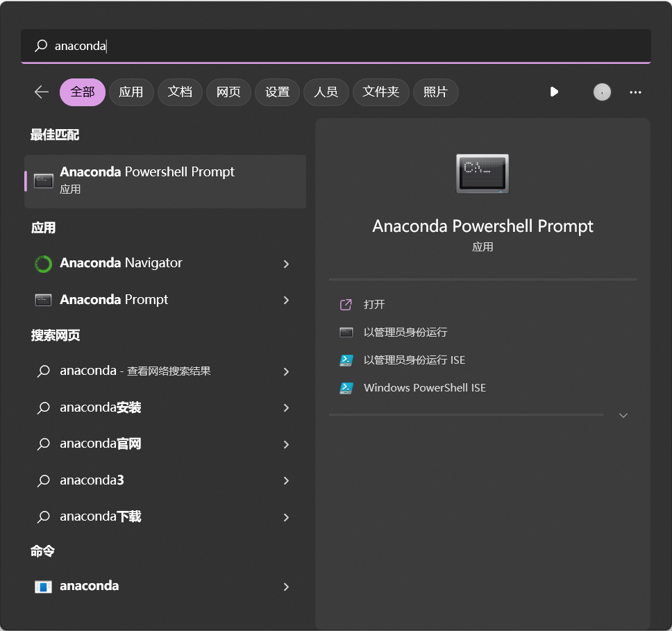The image size is (672, 631).
Task: Open the anaconda安装 web search suggestion
Action: [x=101, y=407]
